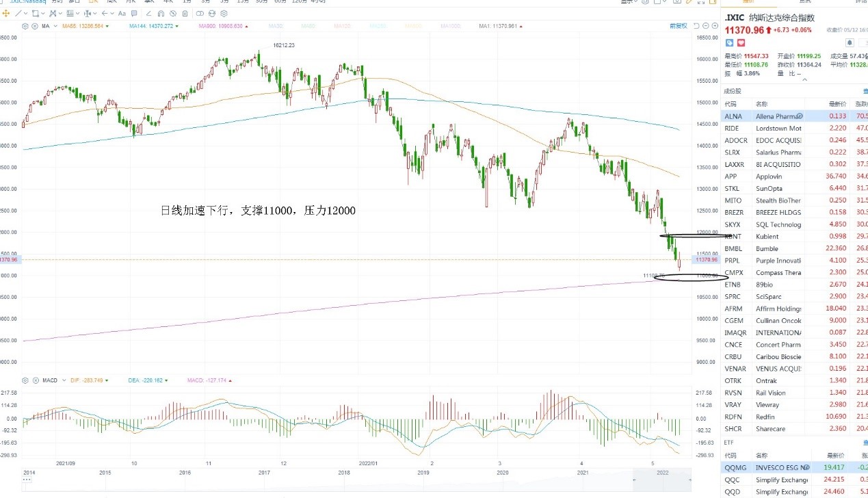
Task: Expand the MA indicator dropdown
Action: tap(55, 26)
